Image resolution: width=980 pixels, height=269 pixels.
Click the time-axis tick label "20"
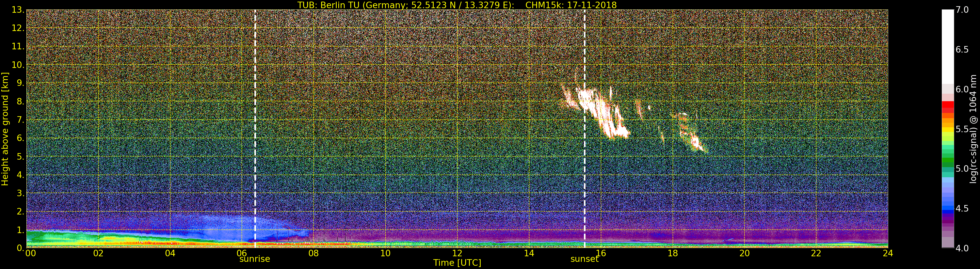pyautogui.click(x=744, y=253)
